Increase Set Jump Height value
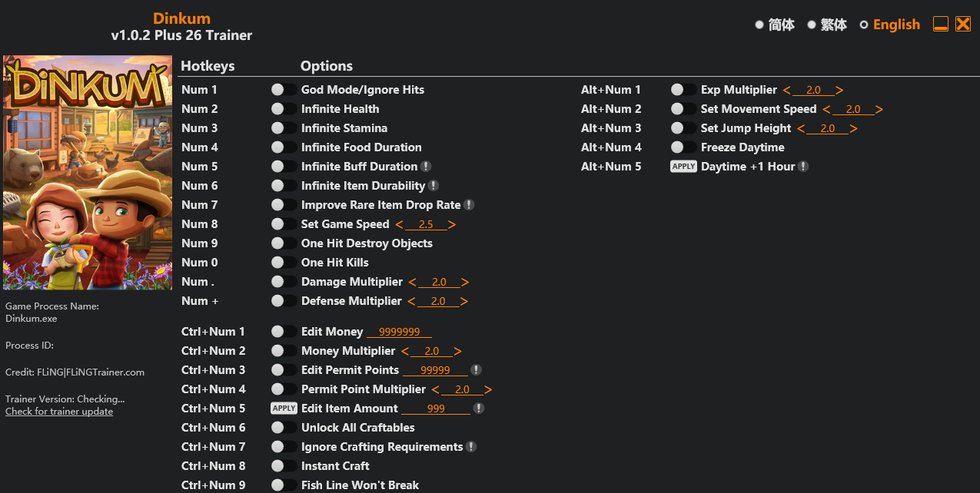Viewport: 980px width, 493px height. [x=853, y=129]
